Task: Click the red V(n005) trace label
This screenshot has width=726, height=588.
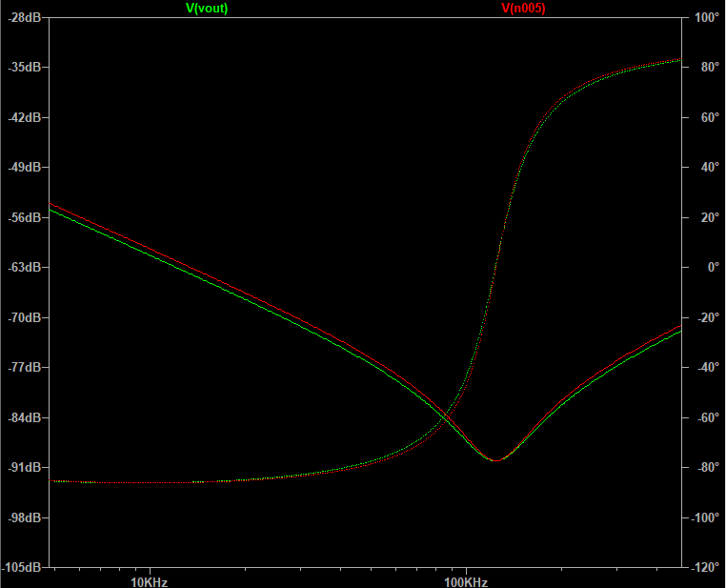Action: coord(523,8)
